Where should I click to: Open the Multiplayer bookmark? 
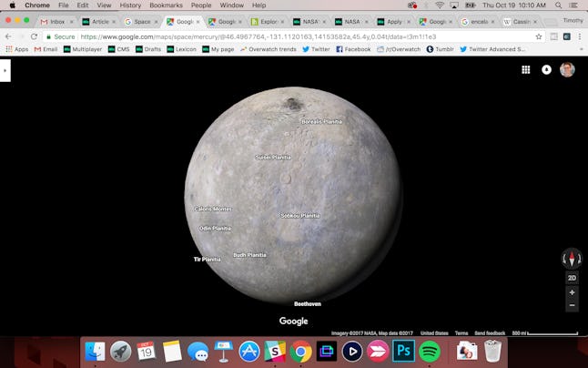tap(83, 49)
